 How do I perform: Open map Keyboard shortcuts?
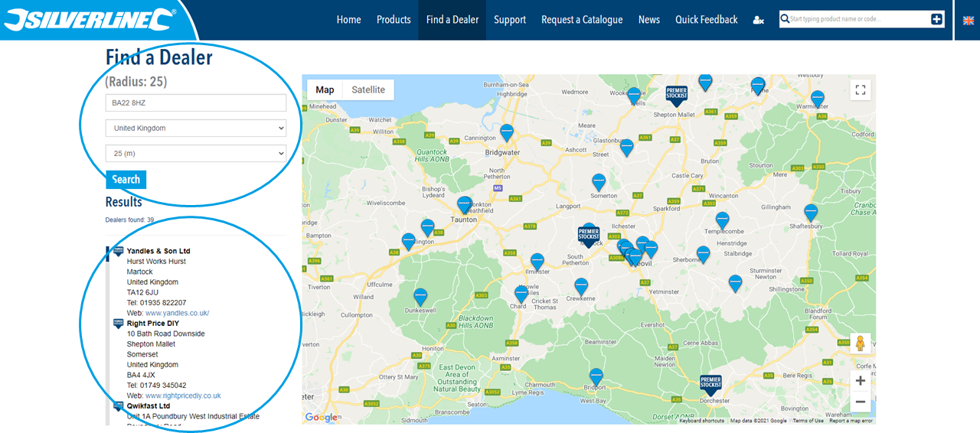click(x=702, y=421)
